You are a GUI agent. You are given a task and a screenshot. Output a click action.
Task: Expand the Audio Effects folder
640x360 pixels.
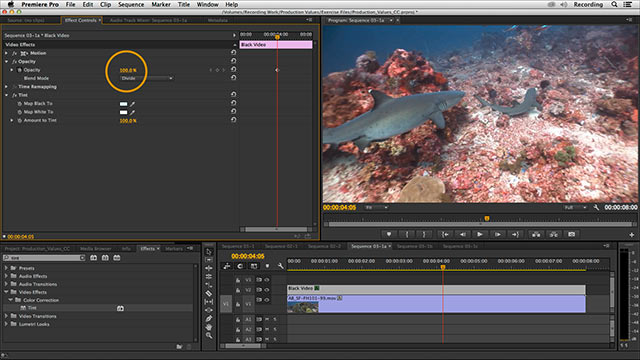[x=6, y=276]
